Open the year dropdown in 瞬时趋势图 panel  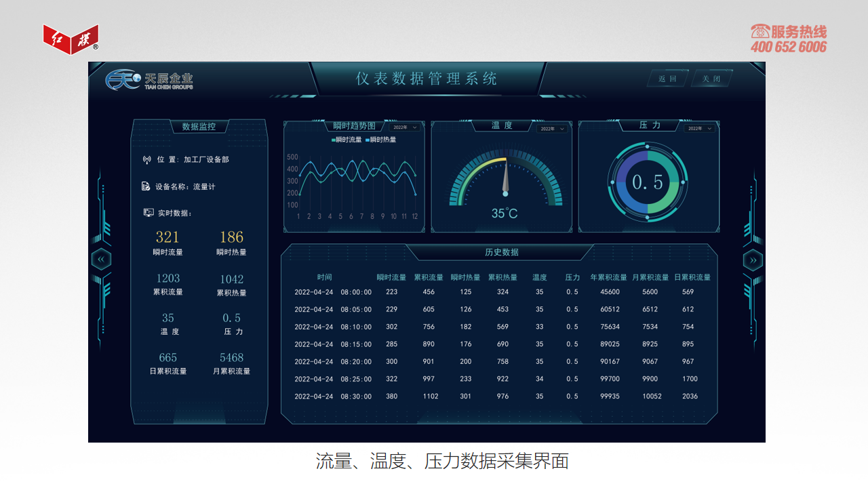pyautogui.click(x=406, y=127)
